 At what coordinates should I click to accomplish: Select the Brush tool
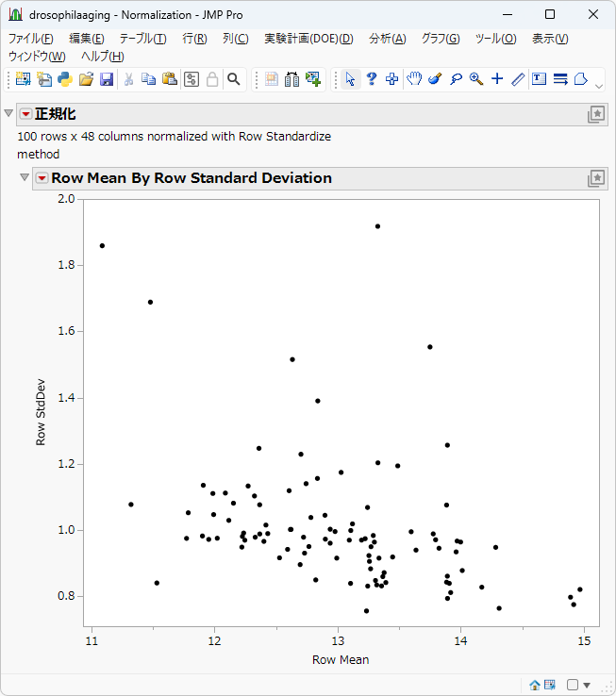pyautogui.click(x=435, y=79)
